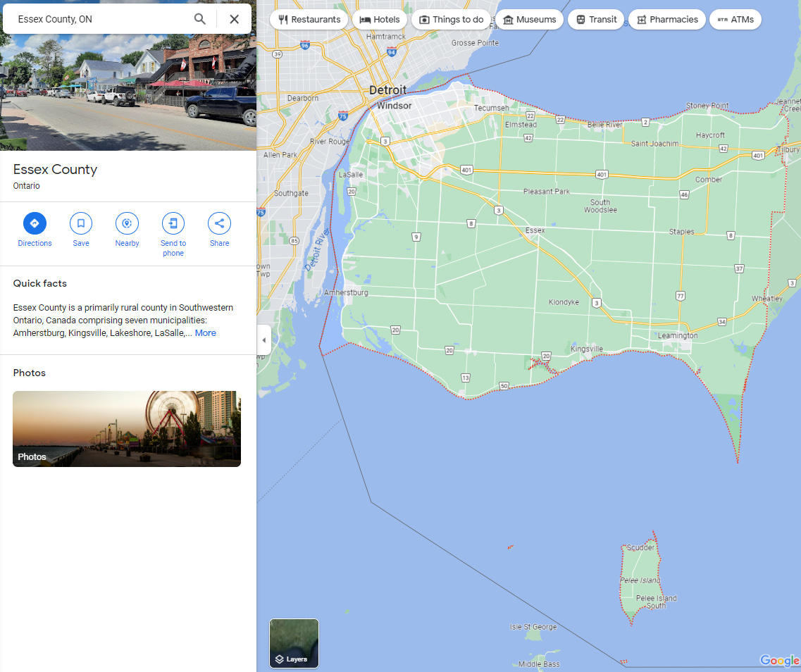Screen dimensions: 801x672
Task: Click the Detroit city label
Action: 387,90
